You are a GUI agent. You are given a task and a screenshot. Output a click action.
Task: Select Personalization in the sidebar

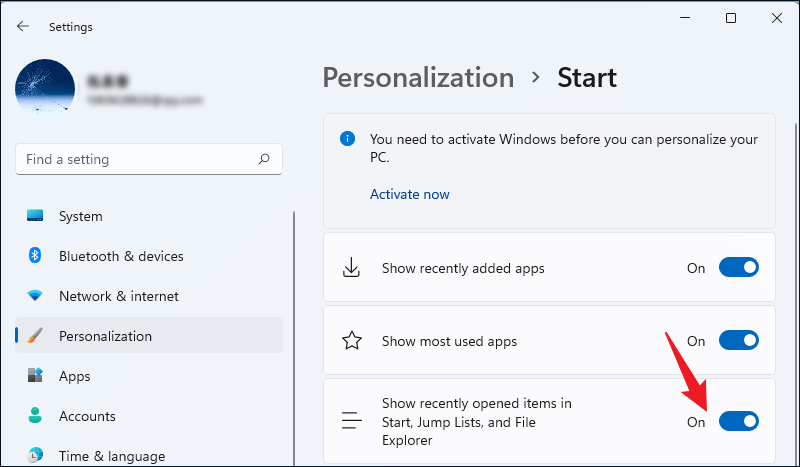pos(149,335)
